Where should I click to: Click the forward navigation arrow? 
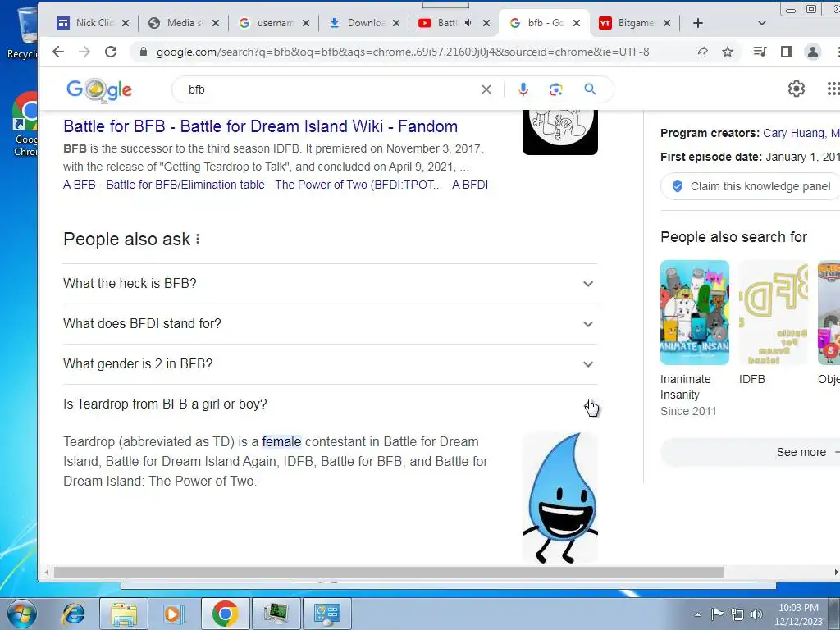tap(84, 52)
